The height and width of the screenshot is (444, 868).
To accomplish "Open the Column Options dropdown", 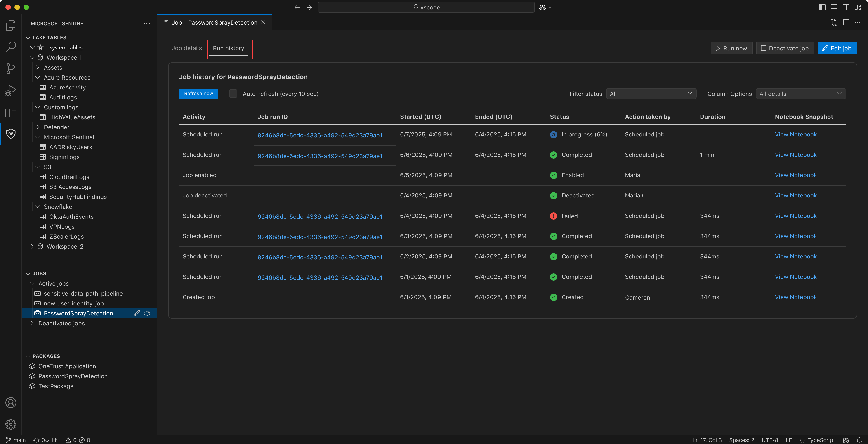I will click(x=801, y=94).
